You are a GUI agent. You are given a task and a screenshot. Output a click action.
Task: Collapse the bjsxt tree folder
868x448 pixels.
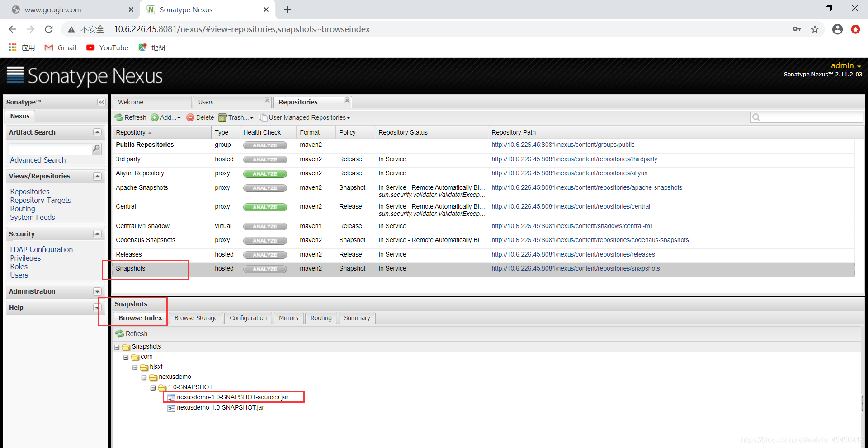135,368
